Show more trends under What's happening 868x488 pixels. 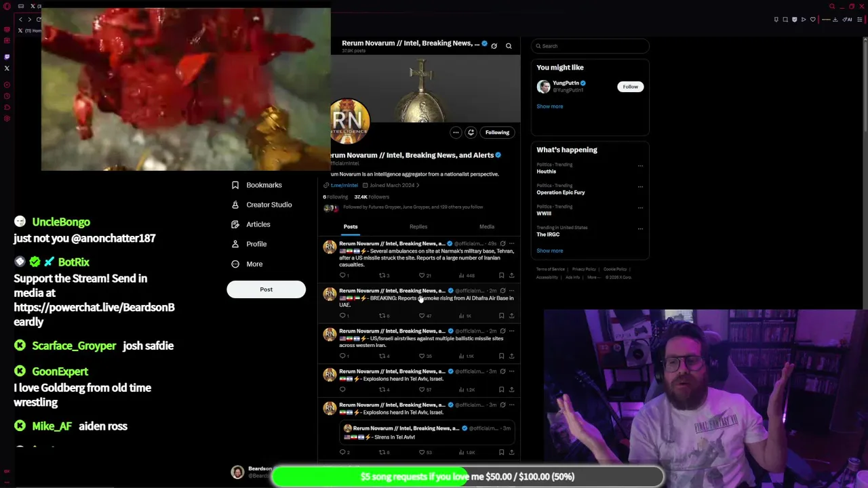550,251
